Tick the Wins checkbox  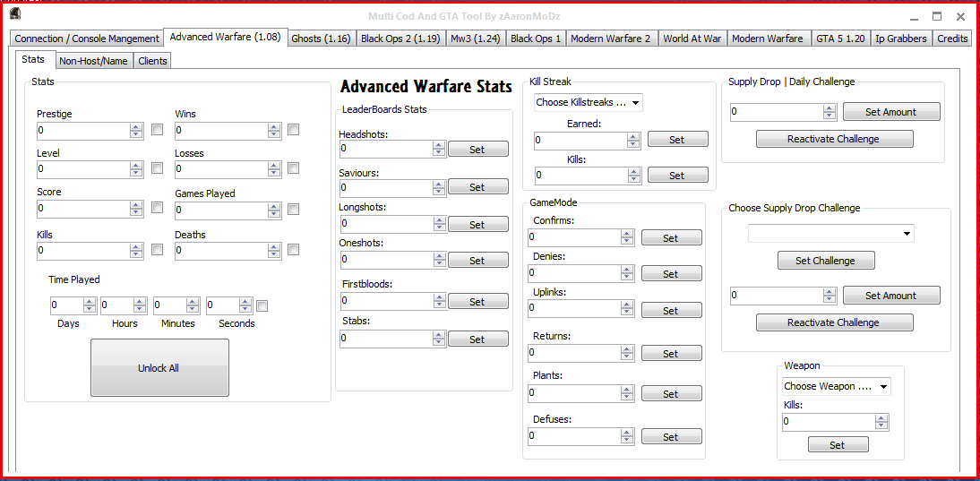point(294,130)
